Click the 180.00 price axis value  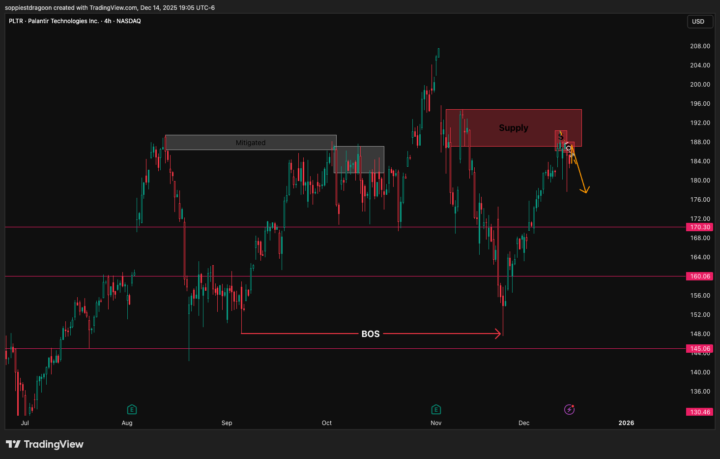pos(700,180)
